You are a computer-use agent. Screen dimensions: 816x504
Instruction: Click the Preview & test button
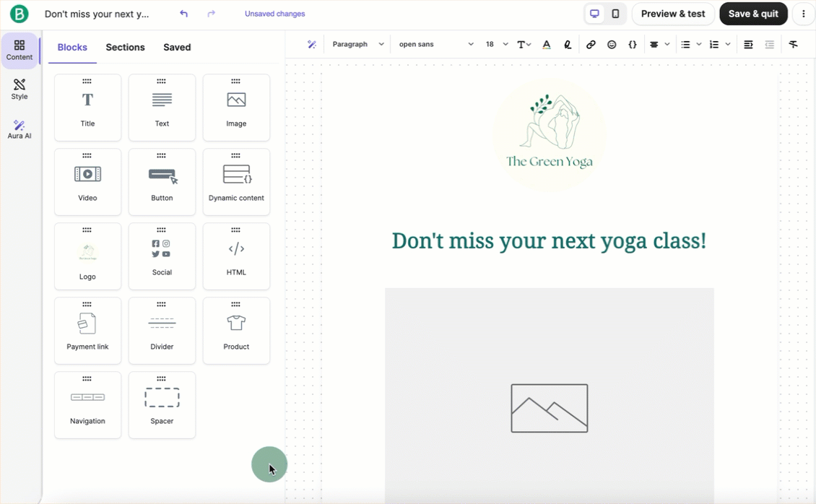[673, 14]
